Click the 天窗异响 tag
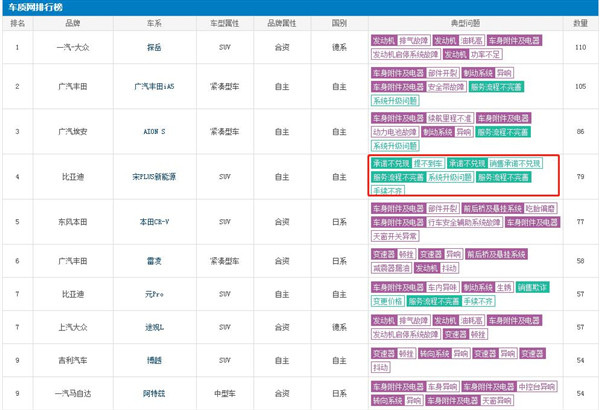The height and width of the screenshot is (410, 600). [497, 401]
